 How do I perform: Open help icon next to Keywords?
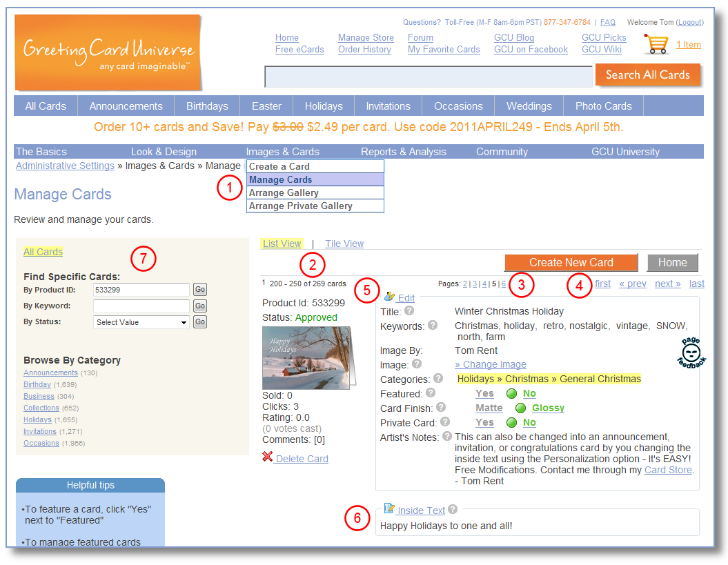pos(432,325)
